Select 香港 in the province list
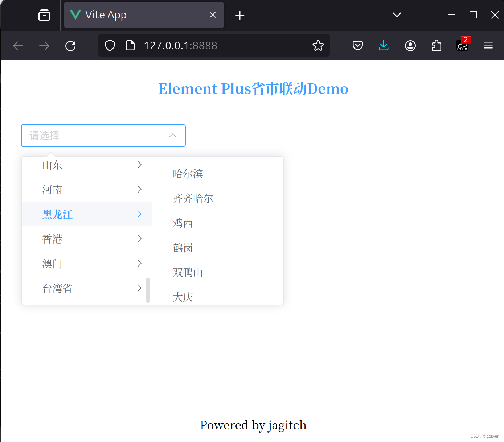The width and height of the screenshot is (504, 442). (87, 239)
